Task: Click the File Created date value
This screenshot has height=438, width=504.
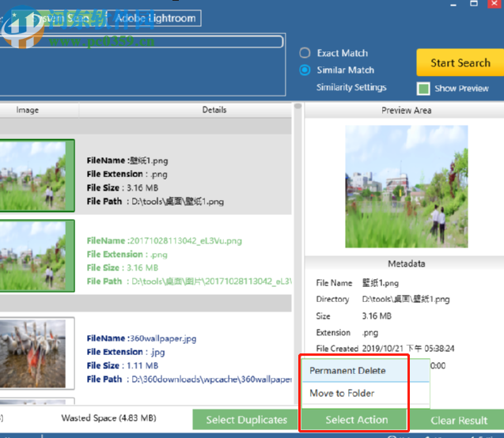Action: tap(408, 349)
